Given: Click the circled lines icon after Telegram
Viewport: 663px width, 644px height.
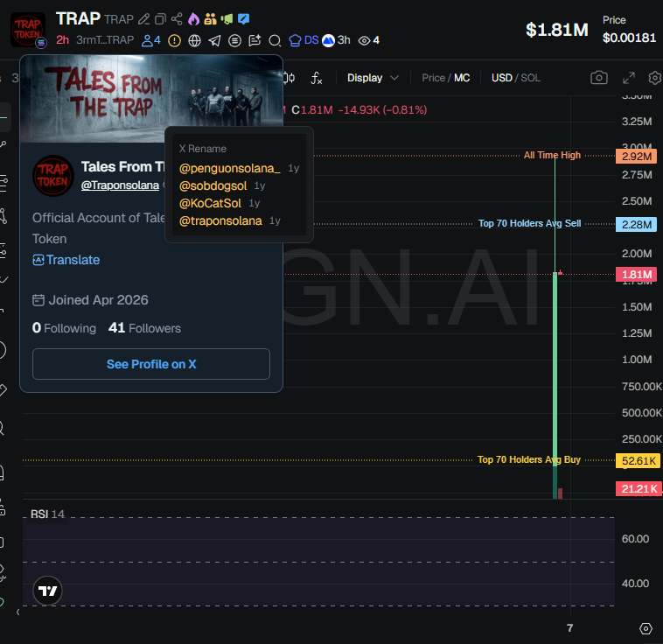Looking at the screenshot, I should point(234,40).
